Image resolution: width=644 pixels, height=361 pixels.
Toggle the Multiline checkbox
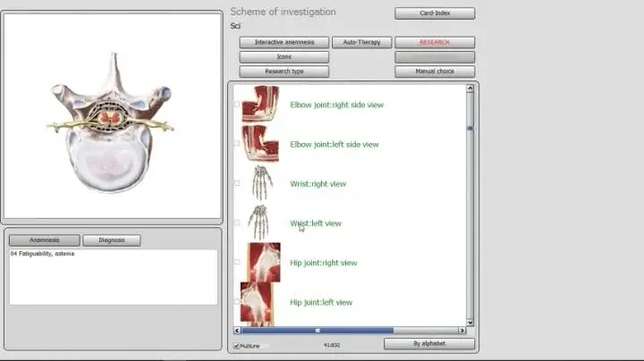237,346
